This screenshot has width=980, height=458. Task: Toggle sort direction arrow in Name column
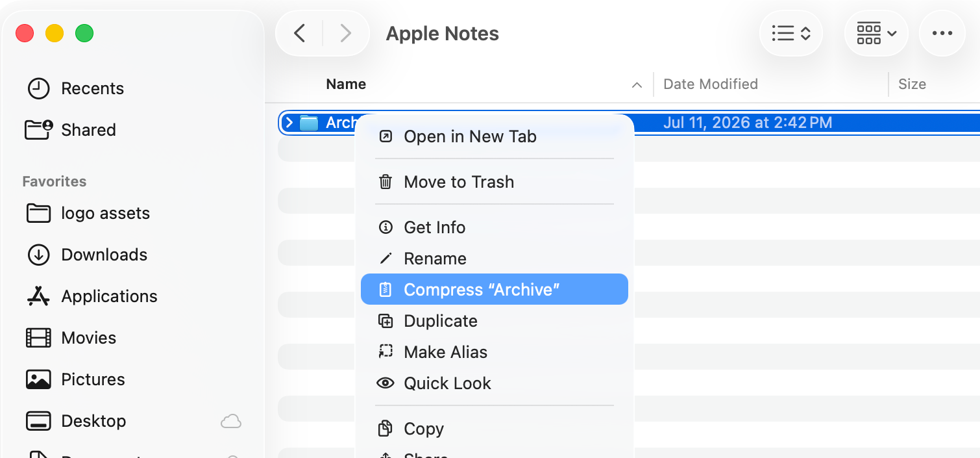tap(637, 85)
